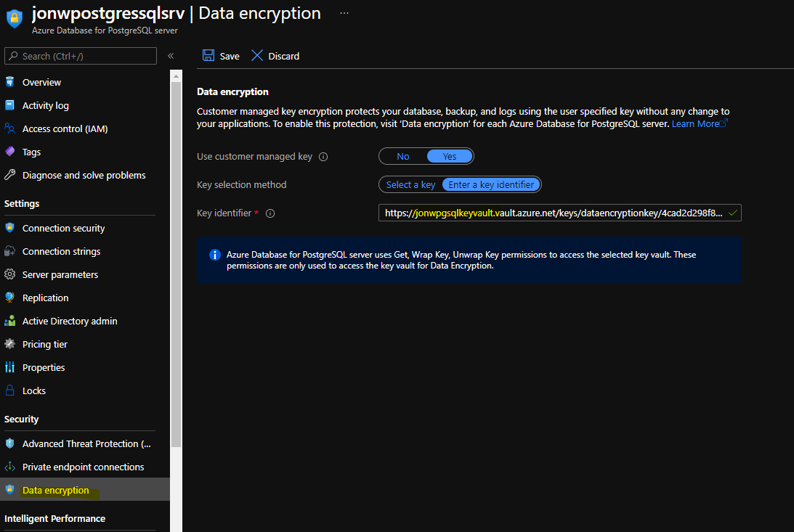Open the ellipsis more options menu
794x532 pixels.
344,13
